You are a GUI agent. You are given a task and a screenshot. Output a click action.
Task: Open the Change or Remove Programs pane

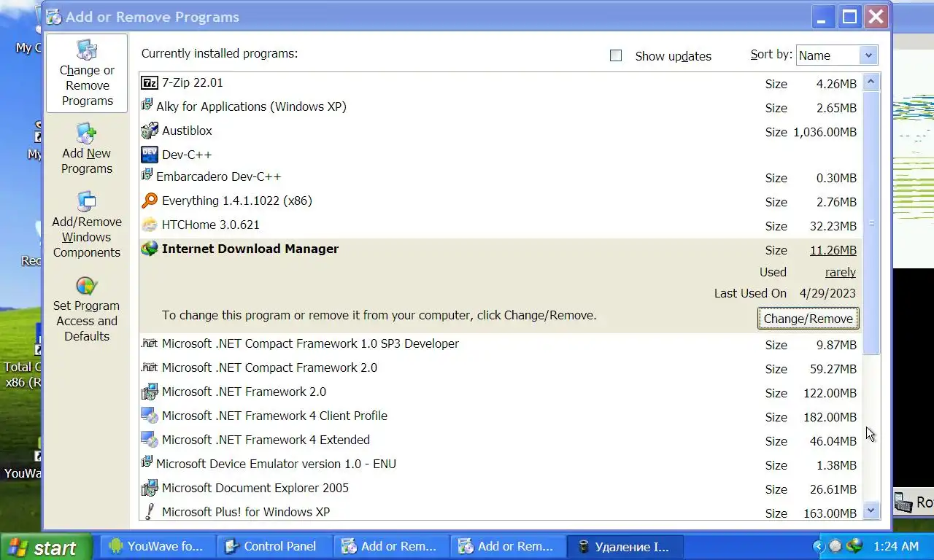(x=87, y=73)
